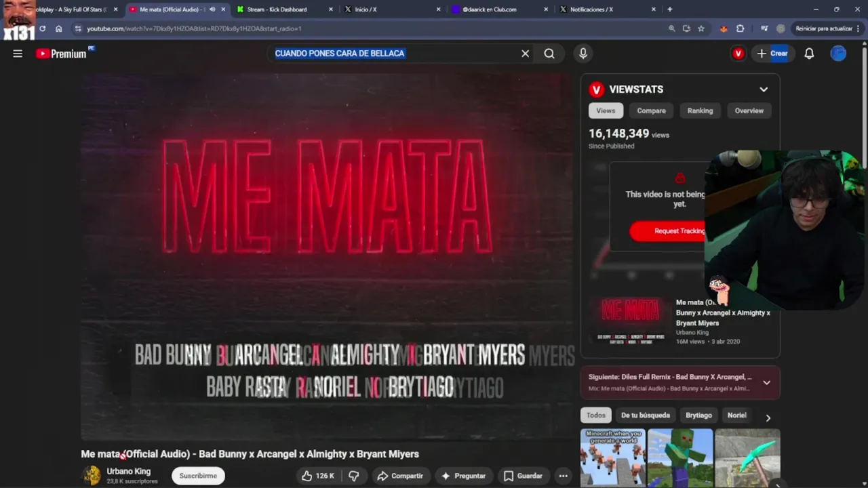The image size is (868, 488).
Task: Select the Ranking tab in ViewStats
Action: click(700, 110)
